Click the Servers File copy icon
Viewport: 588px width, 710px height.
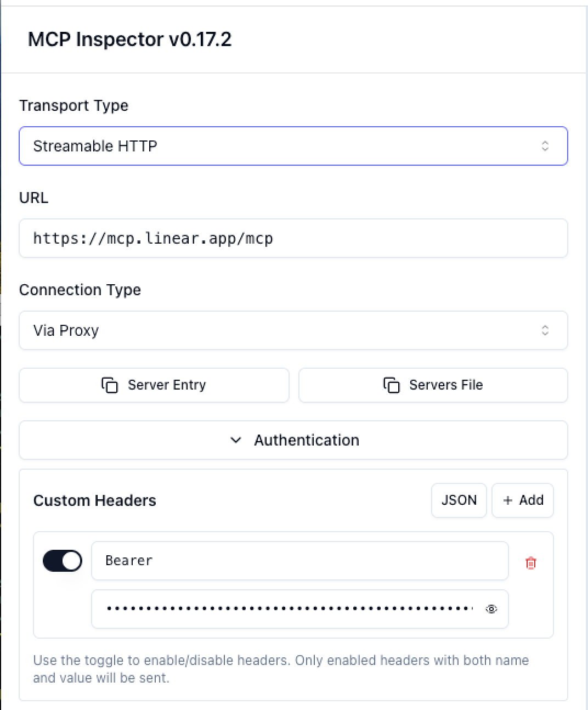point(391,385)
